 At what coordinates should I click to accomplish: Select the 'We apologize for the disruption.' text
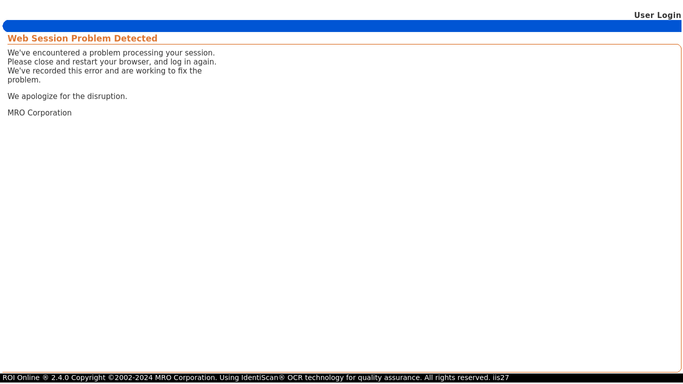(67, 96)
